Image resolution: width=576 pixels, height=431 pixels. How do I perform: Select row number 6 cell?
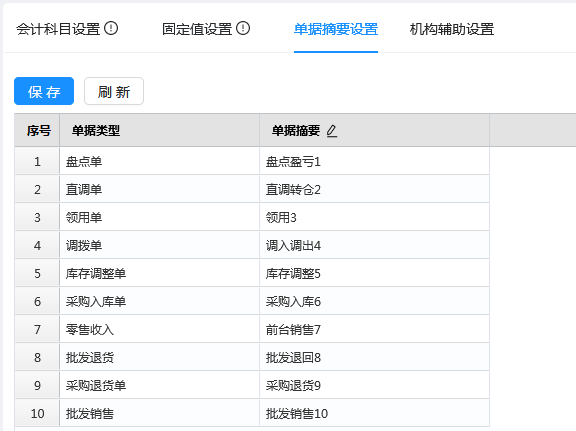coord(37,301)
